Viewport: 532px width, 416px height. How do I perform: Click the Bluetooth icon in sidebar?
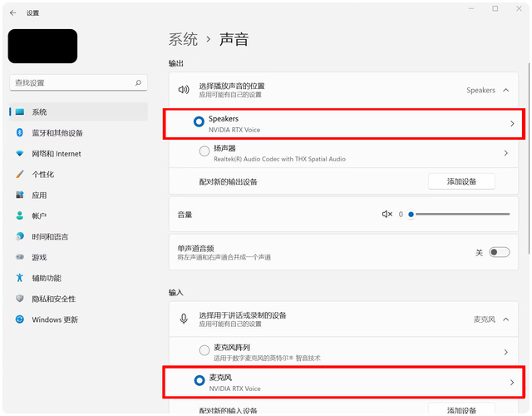20,132
